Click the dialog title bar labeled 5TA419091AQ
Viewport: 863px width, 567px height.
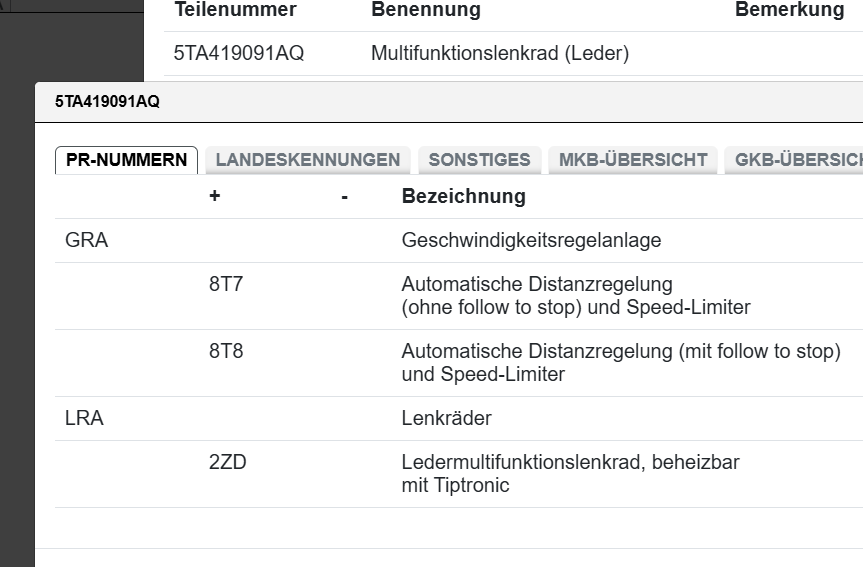point(107,102)
